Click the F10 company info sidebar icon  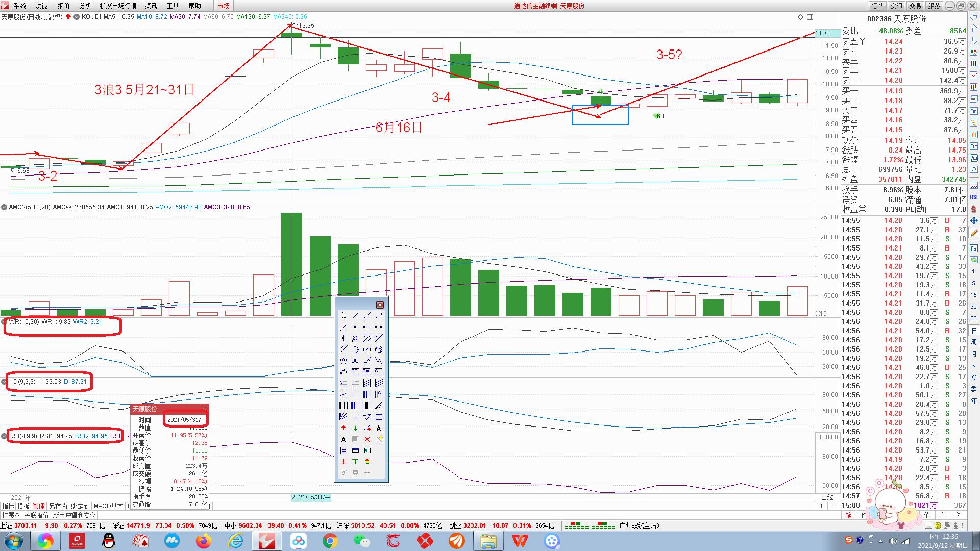click(973, 111)
